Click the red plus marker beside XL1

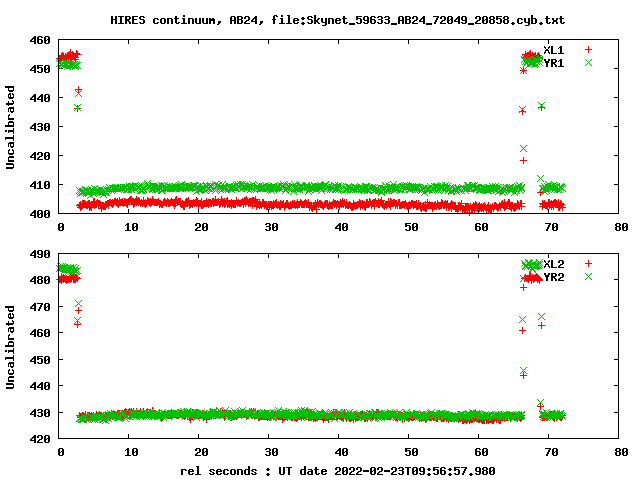(x=588, y=50)
